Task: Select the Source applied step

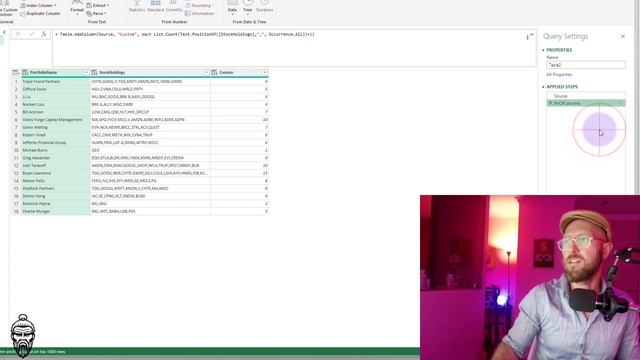Action: [586, 96]
